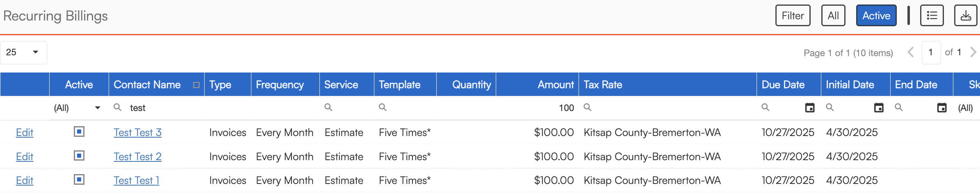Click the export download icon

tap(966, 16)
